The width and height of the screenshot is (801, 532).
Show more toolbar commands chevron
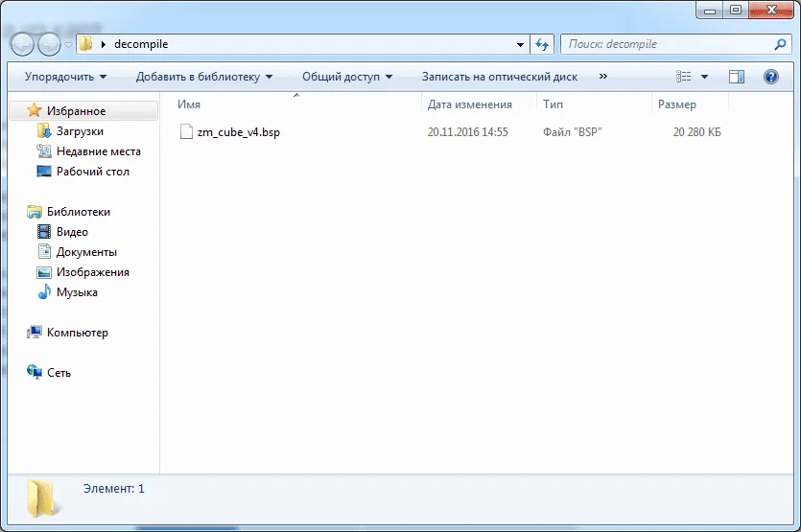click(x=602, y=77)
